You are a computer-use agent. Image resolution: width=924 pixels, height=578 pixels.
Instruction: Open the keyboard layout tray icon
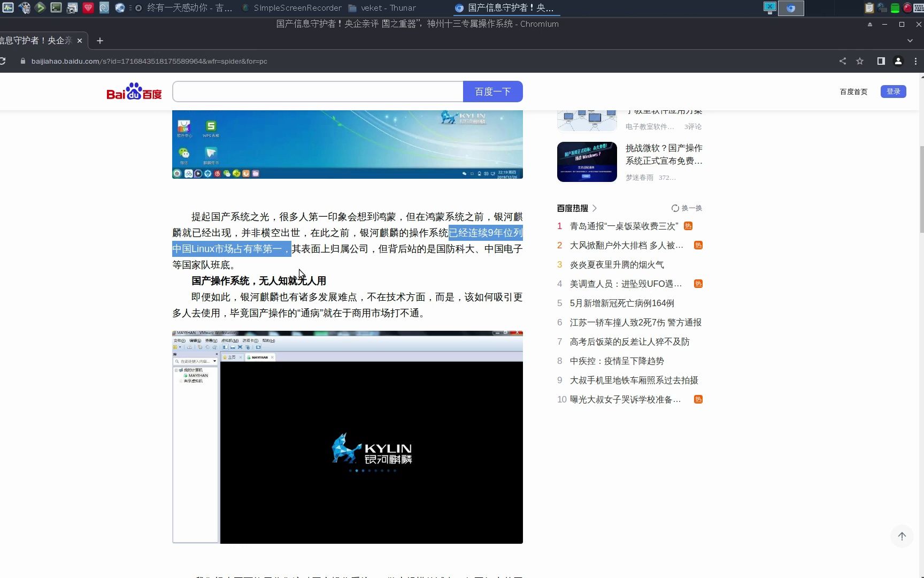pos(919,8)
